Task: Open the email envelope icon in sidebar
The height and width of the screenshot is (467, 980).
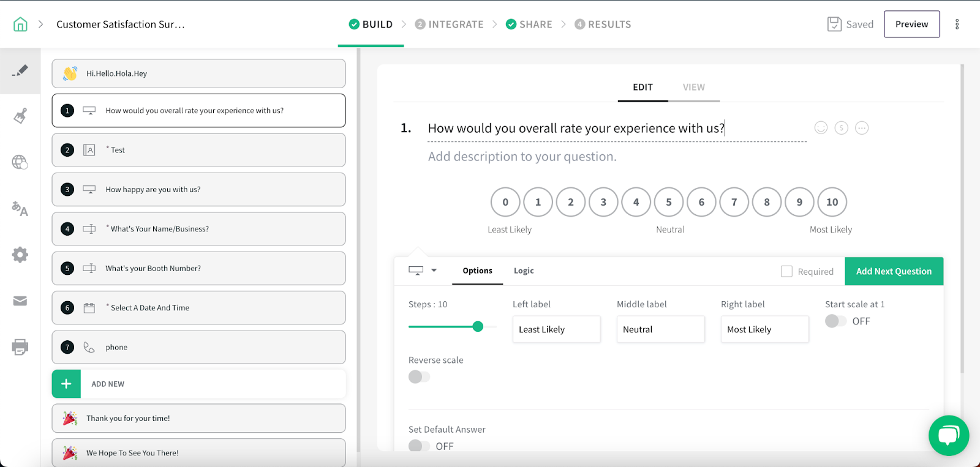Action: pos(20,301)
